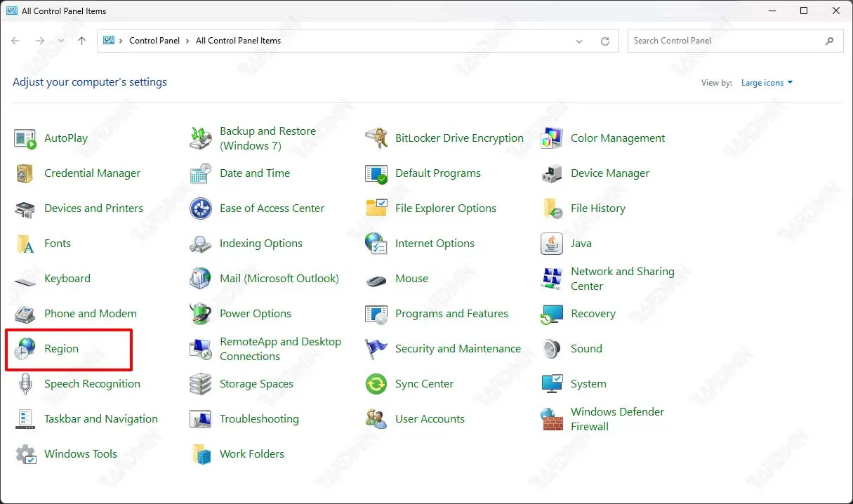Click the Sound speaker icon
This screenshot has width=853, height=504.
click(x=552, y=349)
